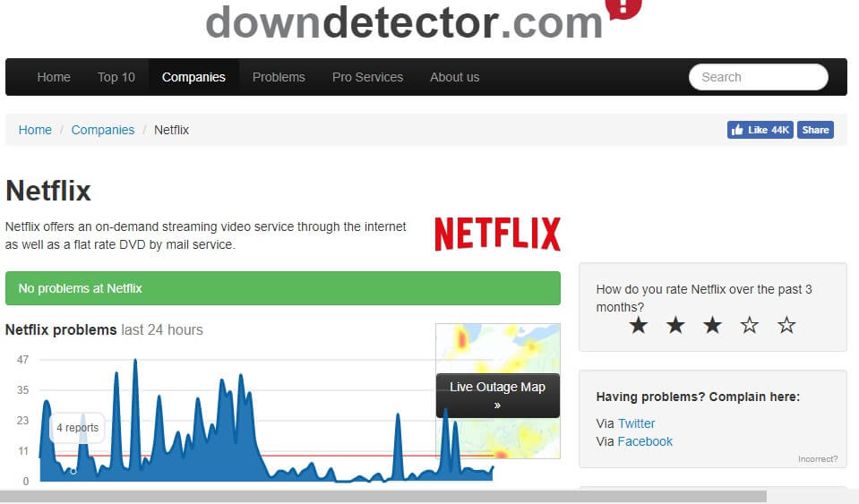Rate Netflix one star

[639, 326]
